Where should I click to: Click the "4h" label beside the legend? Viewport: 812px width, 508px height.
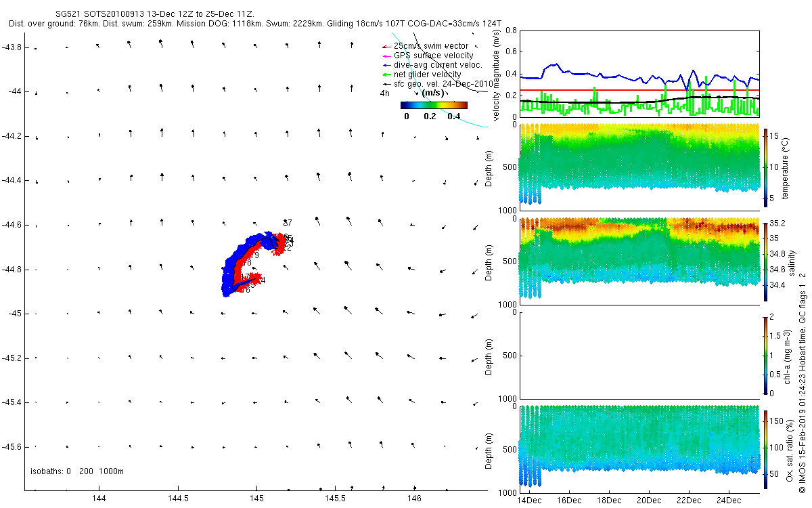click(385, 93)
